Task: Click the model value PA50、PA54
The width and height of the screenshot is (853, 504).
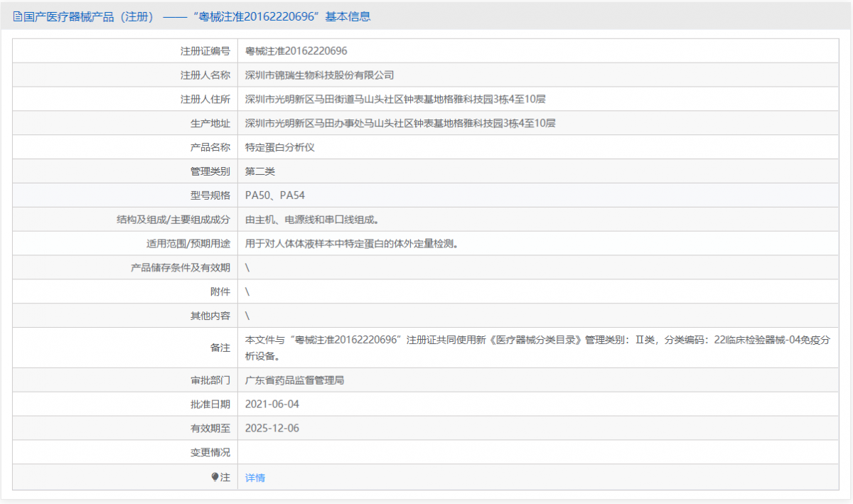Action: coord(275,195)
